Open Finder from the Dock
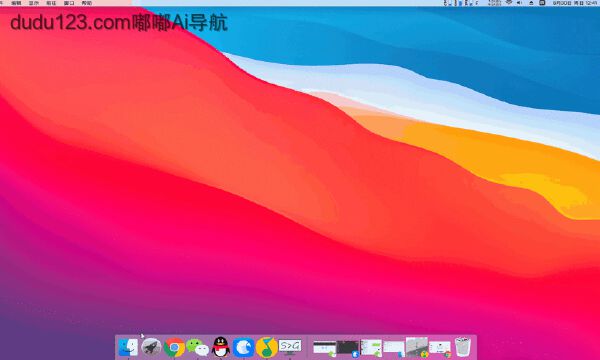The height and width of the screenshot is (360, 600). [128, 347]
